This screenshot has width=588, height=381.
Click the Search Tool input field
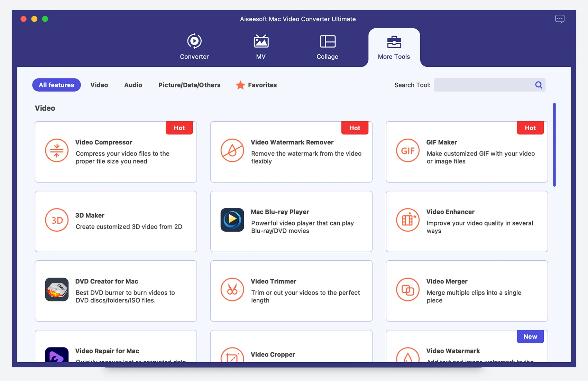[x=484, y=85]
